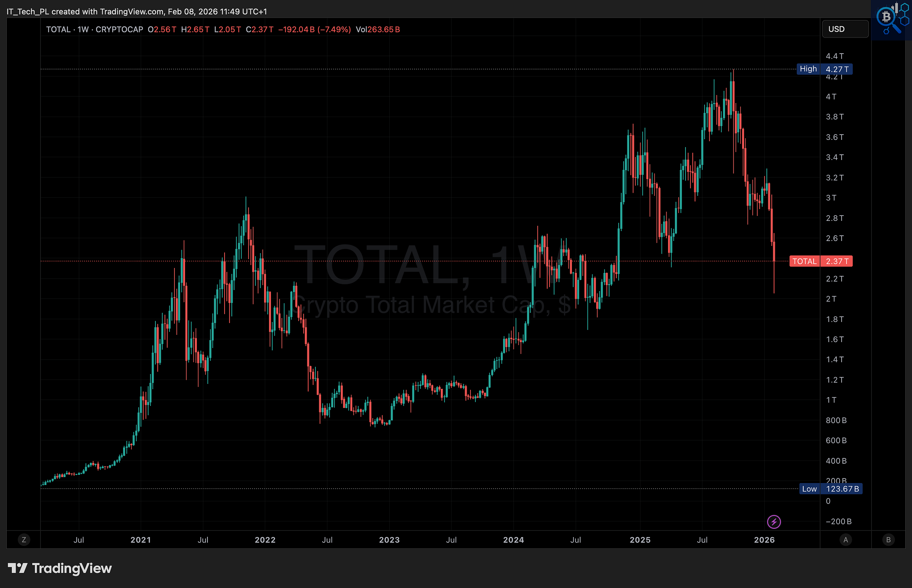
Task: Click the TOTAL symbol name in legend
Action: click(x=59, y=29)
